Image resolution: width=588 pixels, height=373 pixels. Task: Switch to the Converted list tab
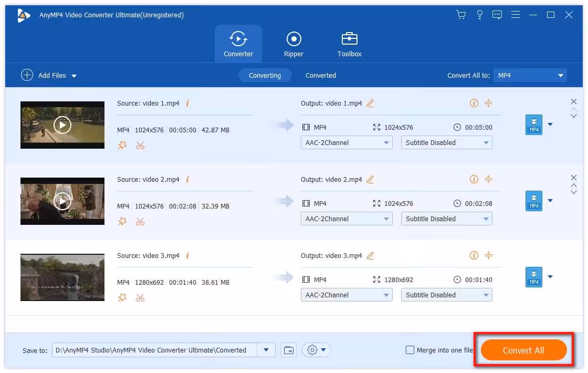(320, 75)
